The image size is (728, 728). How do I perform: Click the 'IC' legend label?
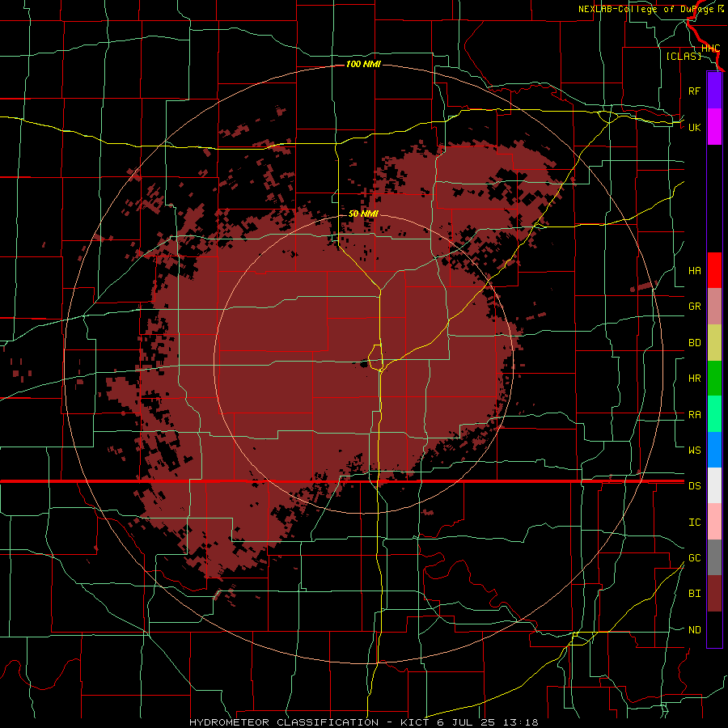coord(694,523)
